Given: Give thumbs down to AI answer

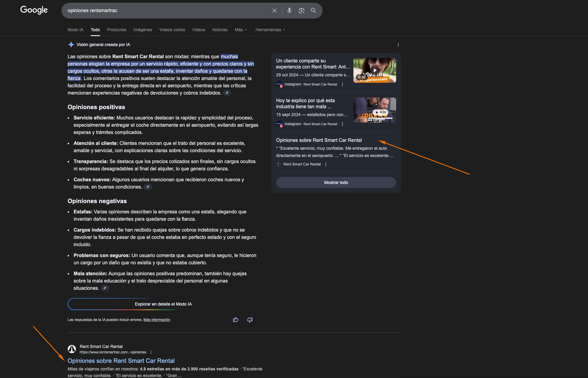Looking at the screenshot, I should [250, 320].
